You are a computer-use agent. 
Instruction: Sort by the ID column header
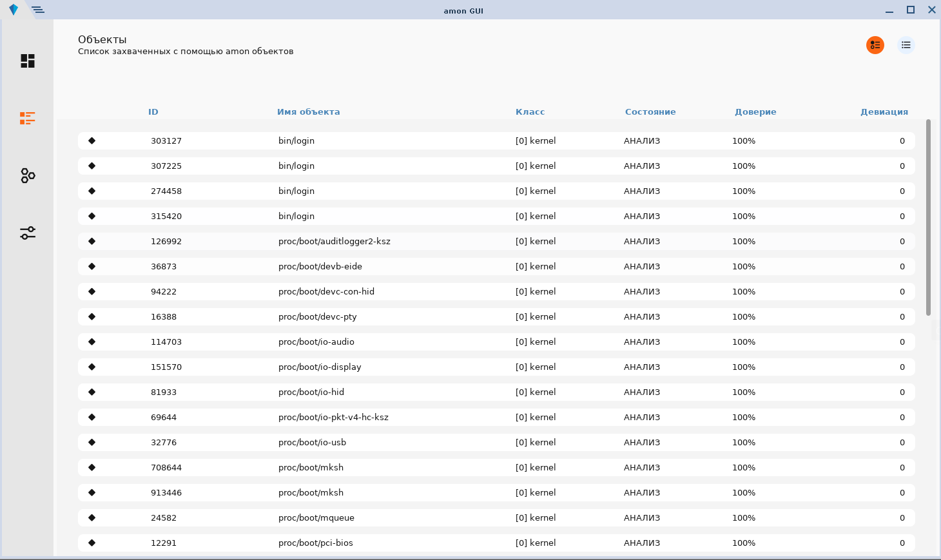point(153,112)
